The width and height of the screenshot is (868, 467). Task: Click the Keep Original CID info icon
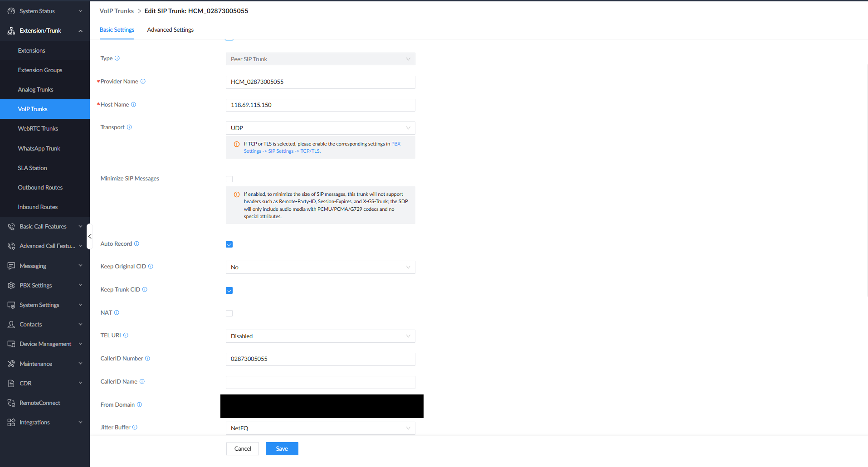151,266
